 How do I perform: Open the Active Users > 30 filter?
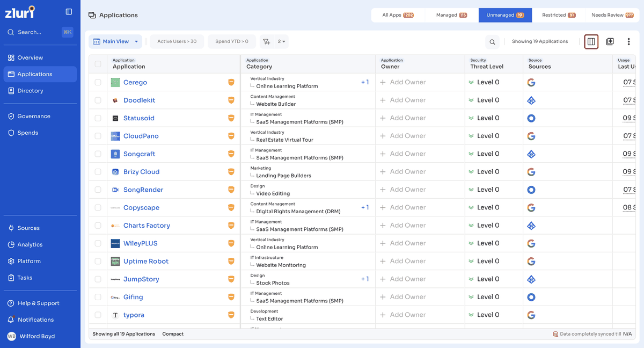[177, 41]
